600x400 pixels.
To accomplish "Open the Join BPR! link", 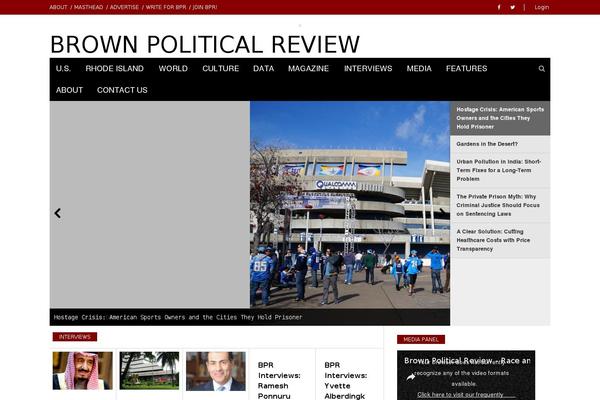I will pyautogui.click(x=205, y=7).
